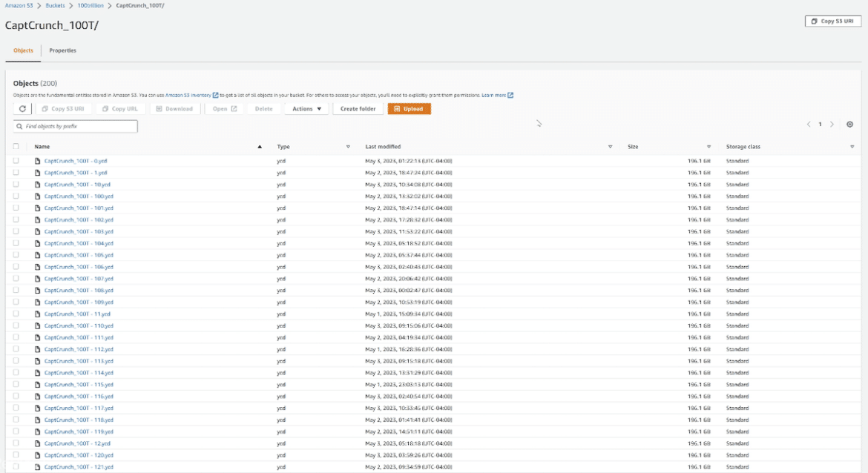Click external link icon after Amazon S3 Inventory

215,95
